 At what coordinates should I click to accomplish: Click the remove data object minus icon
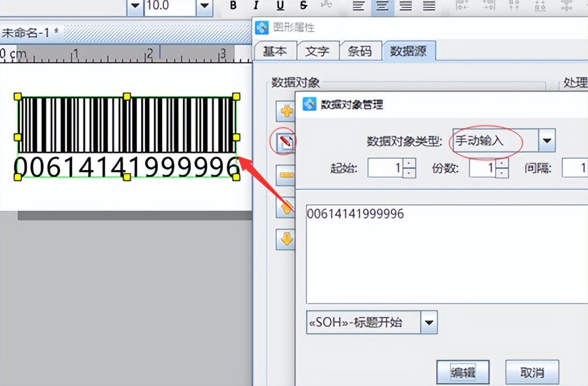286,175
